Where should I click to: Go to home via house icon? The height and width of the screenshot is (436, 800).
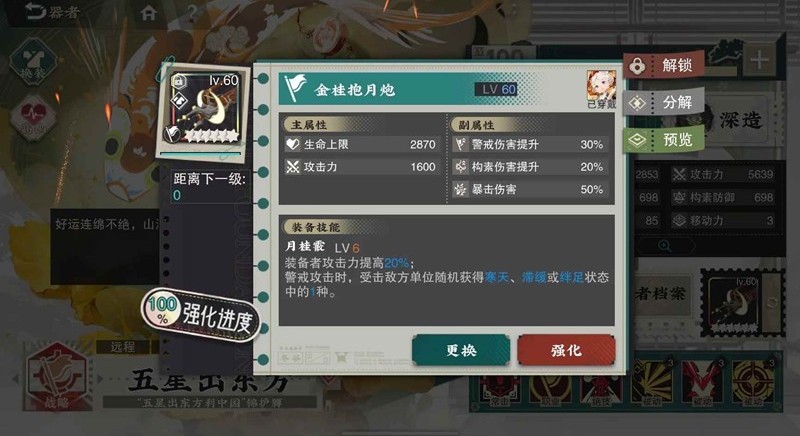[x=148, y=13]
